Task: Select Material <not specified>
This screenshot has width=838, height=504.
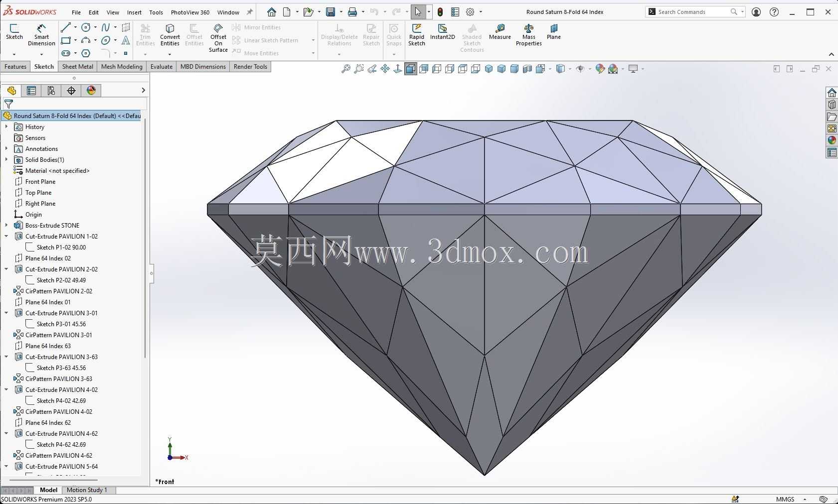Action: click(x=57, y=171)
